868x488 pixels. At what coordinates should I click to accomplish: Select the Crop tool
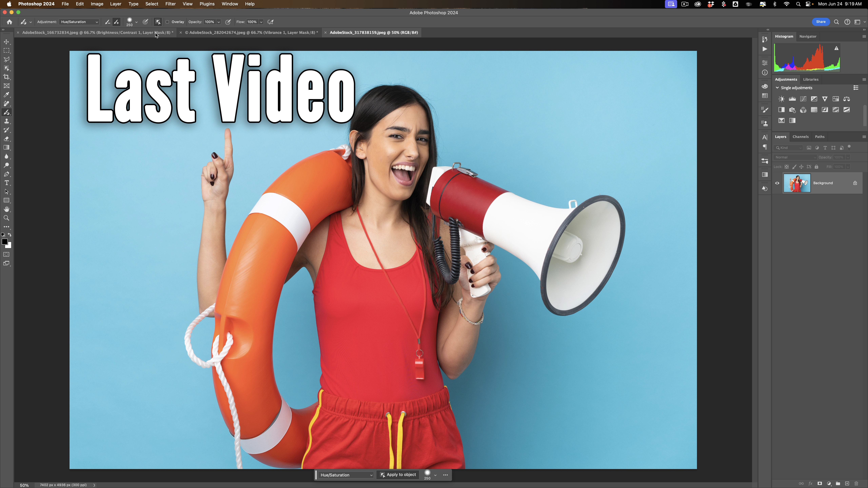click(7, 77)
